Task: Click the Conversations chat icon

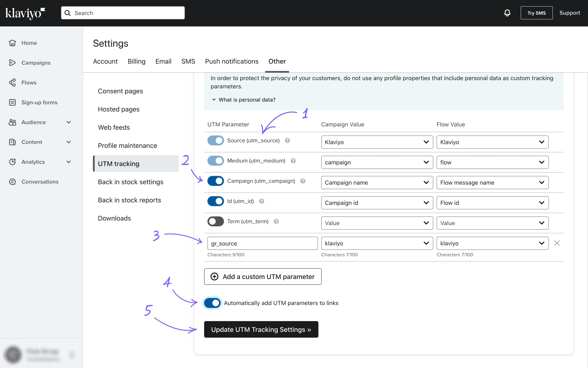Action: click(12, 182)
